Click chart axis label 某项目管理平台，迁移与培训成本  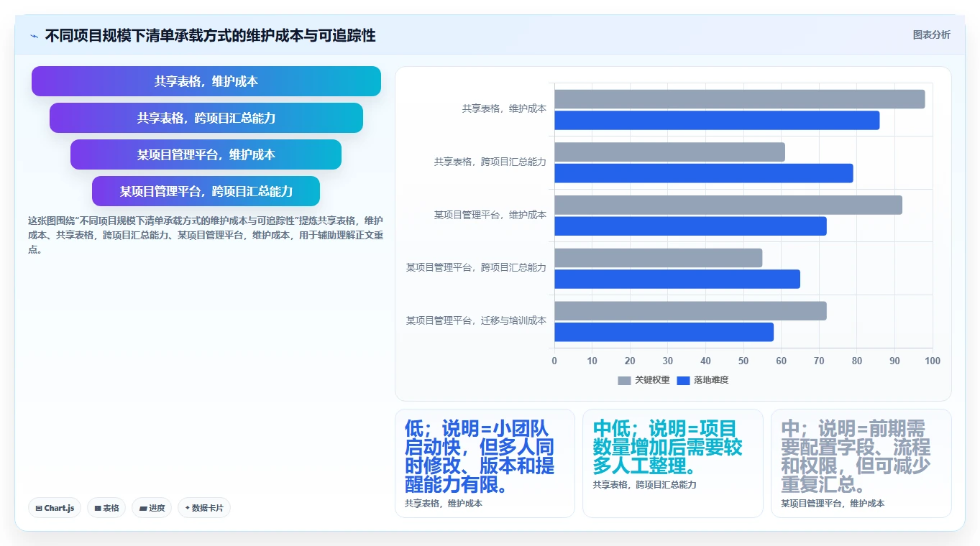tap(476, 320)
